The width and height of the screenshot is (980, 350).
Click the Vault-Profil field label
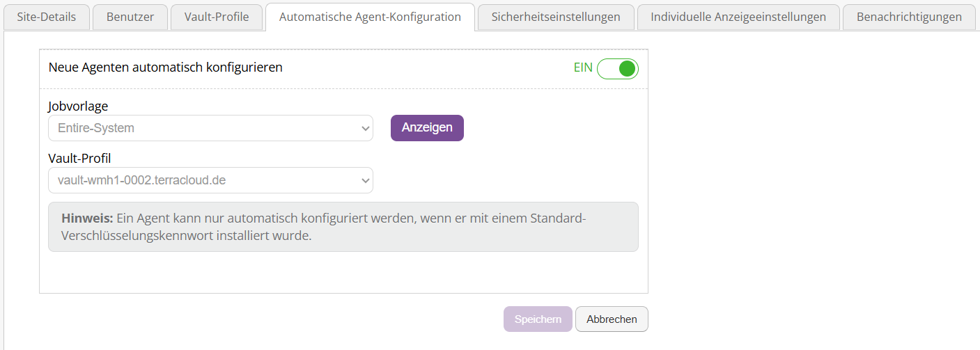(79, 159)
